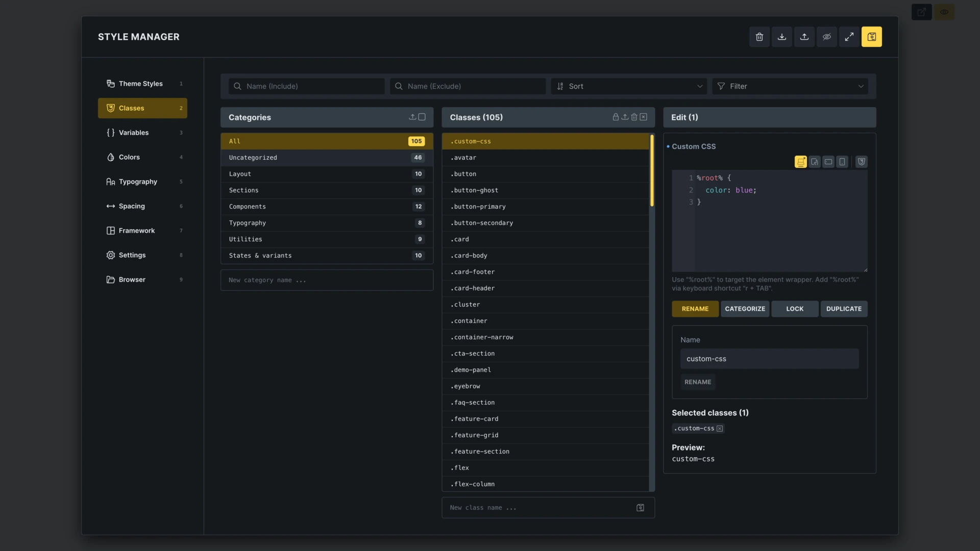The image size is (980, 551).
Task: Select the Sections category
Action: (327, 190)
